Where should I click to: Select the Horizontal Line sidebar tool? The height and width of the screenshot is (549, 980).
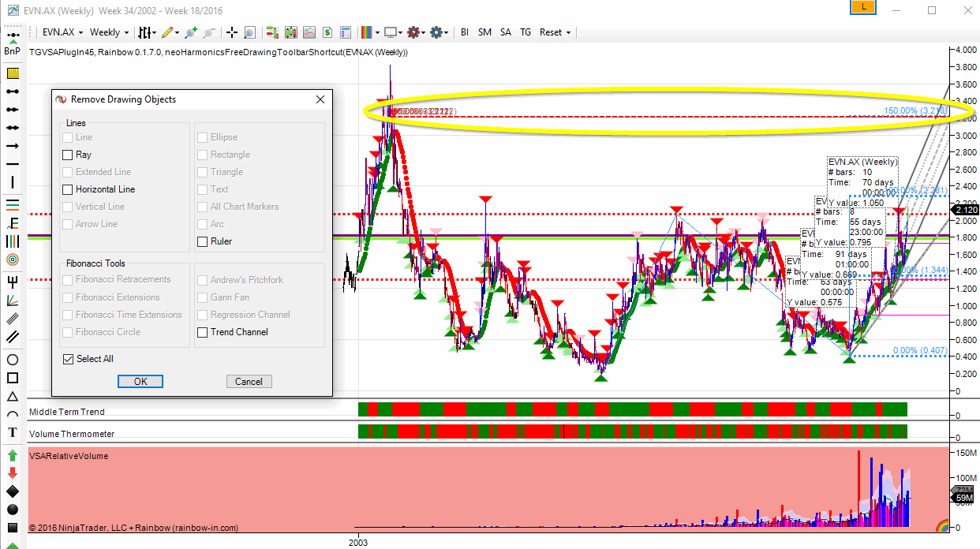pos(12,164)
